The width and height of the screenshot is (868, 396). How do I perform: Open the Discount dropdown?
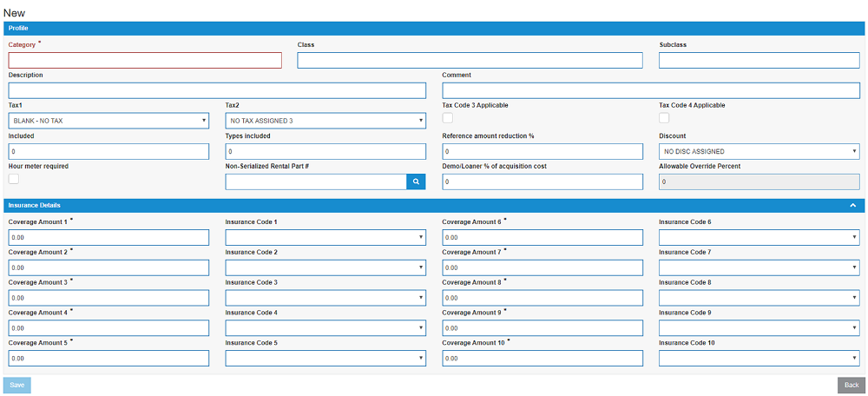[x=759, y=151]
